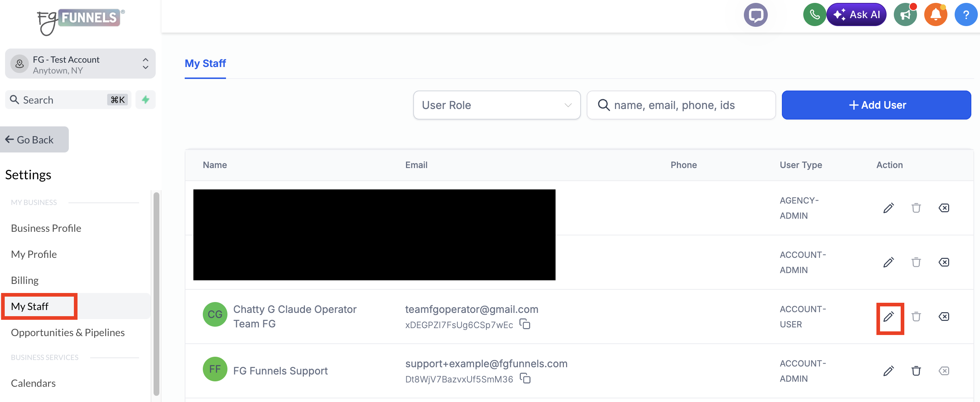
Task: Click trash icon in the first ACCOUNT-ADMIN row
Action: point(916,263)
